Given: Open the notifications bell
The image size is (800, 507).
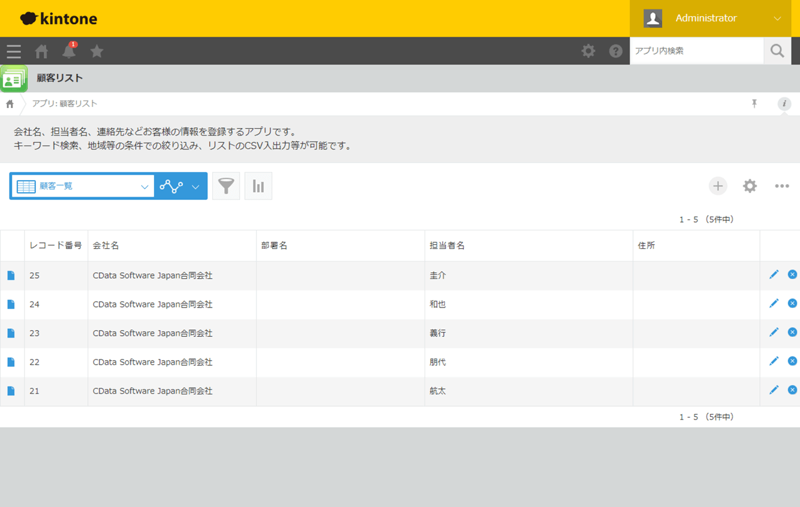Looking at the screenshot, I should [69, 51].
